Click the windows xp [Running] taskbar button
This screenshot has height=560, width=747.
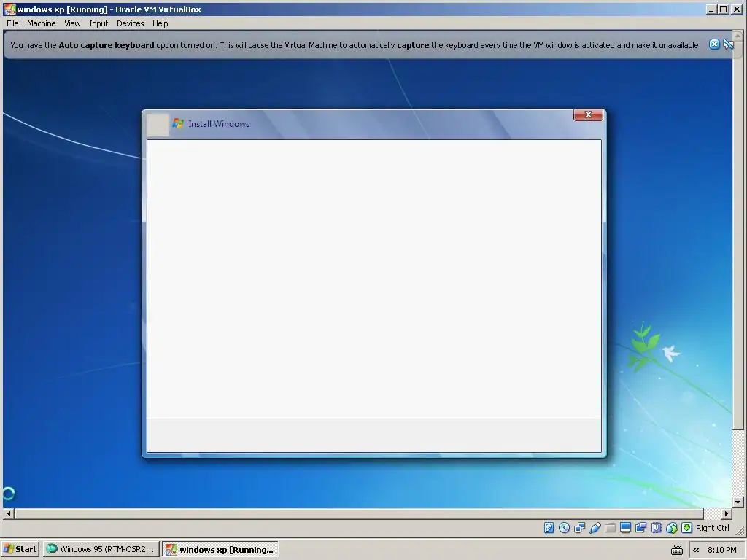point(220,549)
